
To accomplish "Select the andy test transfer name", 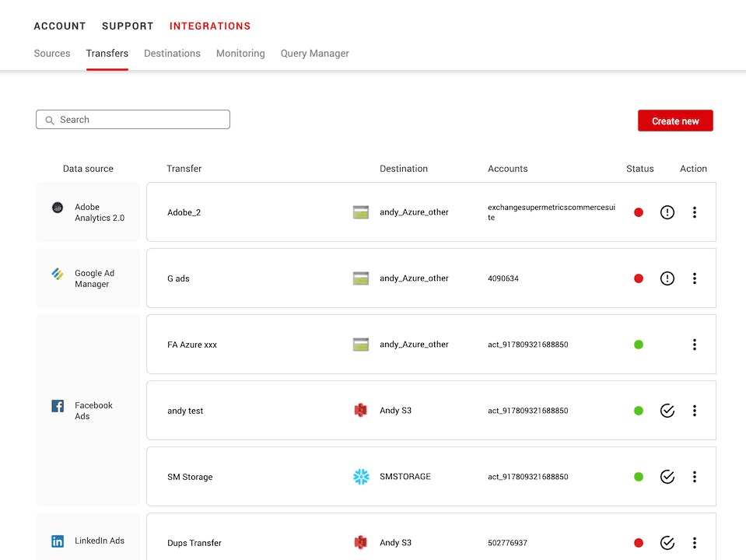I will [x=185, y=411].
